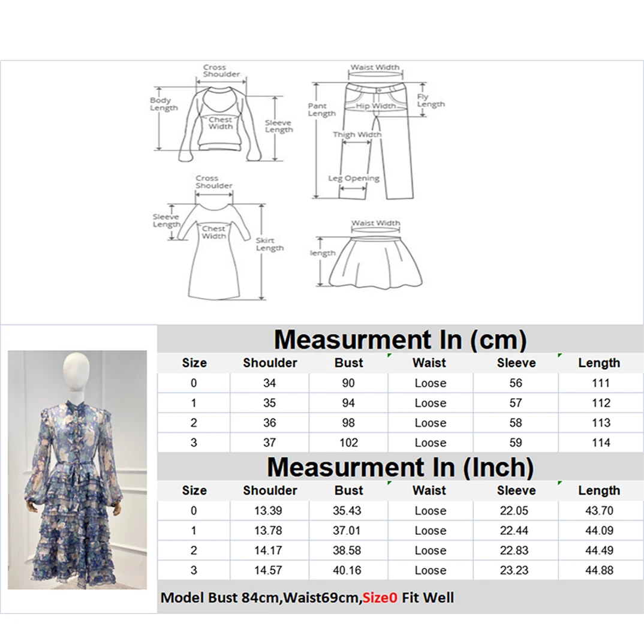This screenshot has height=644, width=644.
Task: Select sleeve value 56 in cm table
Action: 516,383
